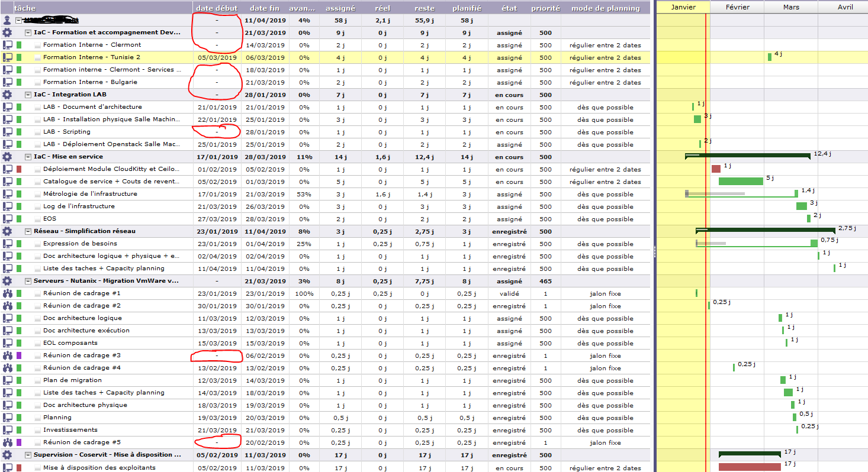
Task: Open the task 'Plan de migration'
Action: click(x=72, y=380)
